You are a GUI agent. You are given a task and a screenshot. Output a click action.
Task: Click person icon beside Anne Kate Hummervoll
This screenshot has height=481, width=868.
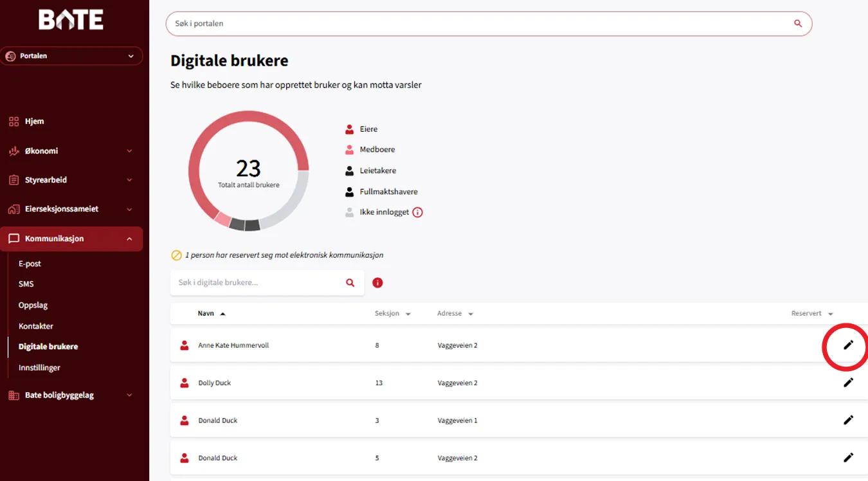point(185,345)
